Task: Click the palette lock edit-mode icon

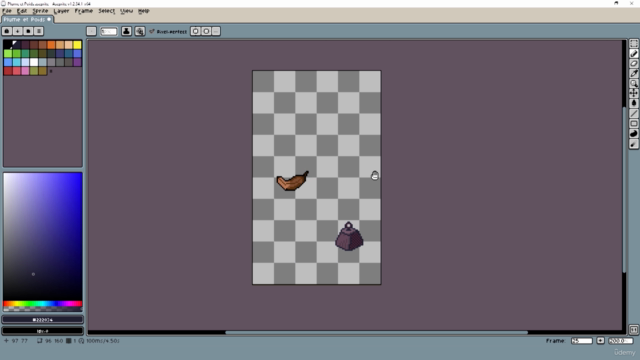Action: (7, 31)
